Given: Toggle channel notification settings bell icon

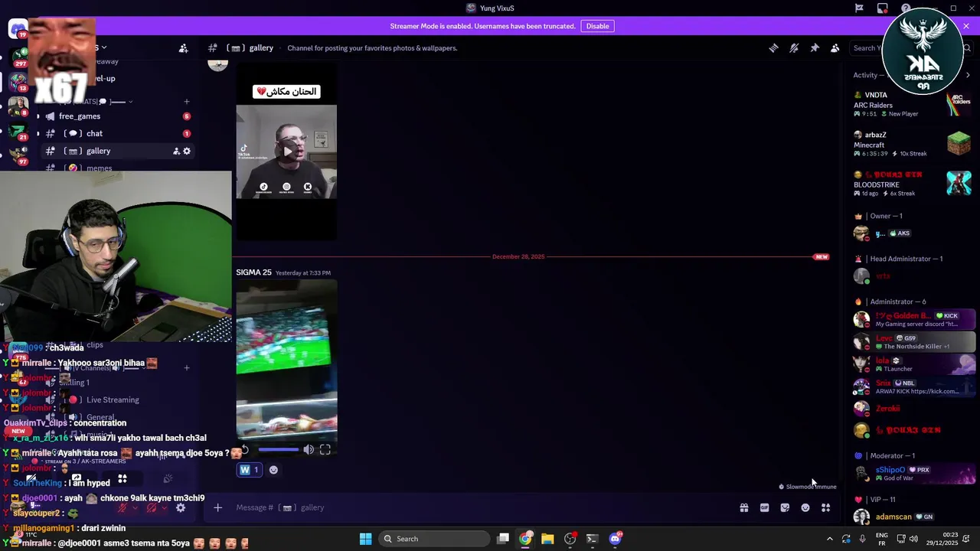Looking at the screenshot, I should pos(794,48).
